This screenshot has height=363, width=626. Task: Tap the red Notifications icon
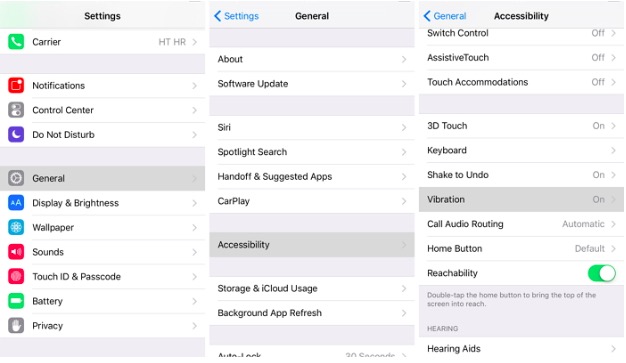[x=16, y=85]
